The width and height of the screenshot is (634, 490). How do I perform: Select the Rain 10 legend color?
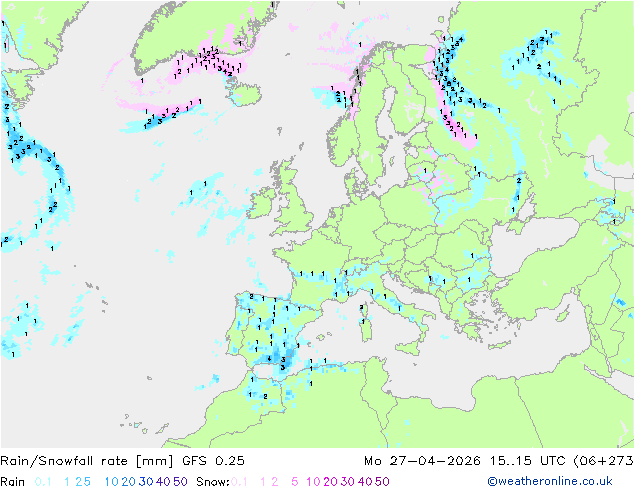point(111,482)
